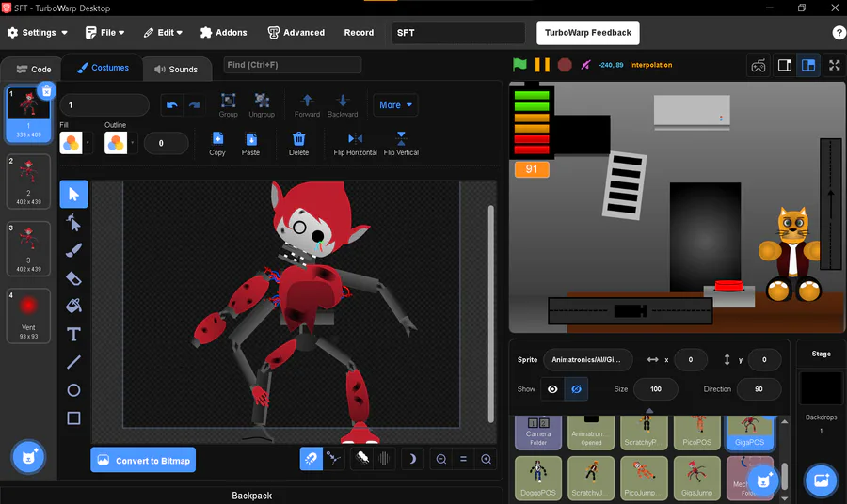
Task: Click the Outline color swatch
Action: (x=116, y=143)
